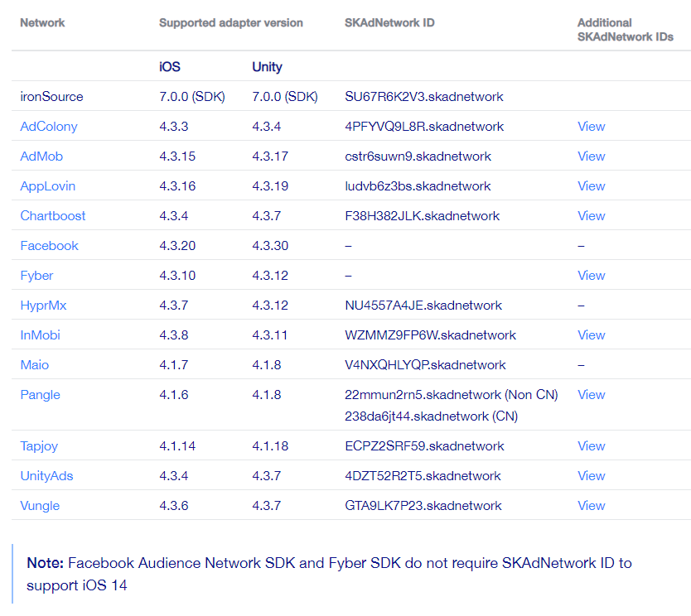Click the ironSource network name
The height and width of the screenshot is (616, 691).
pos(51,97)
